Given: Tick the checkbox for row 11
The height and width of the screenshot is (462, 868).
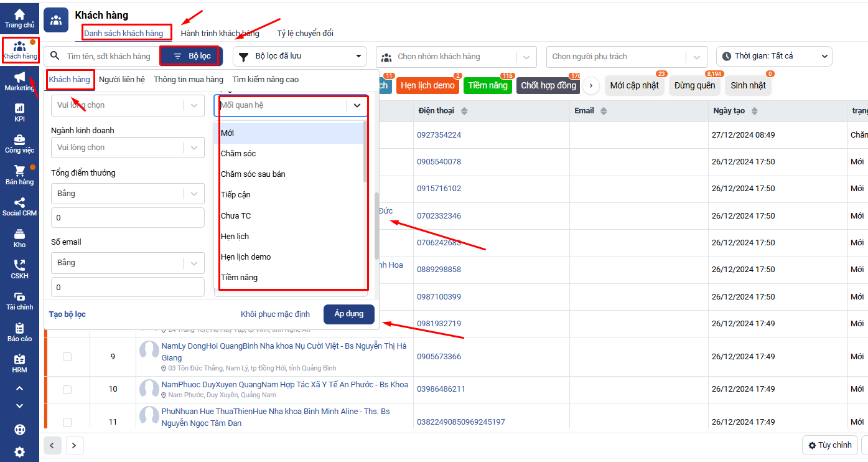Looking at the screenshot, I should click(x=67, y=422).
